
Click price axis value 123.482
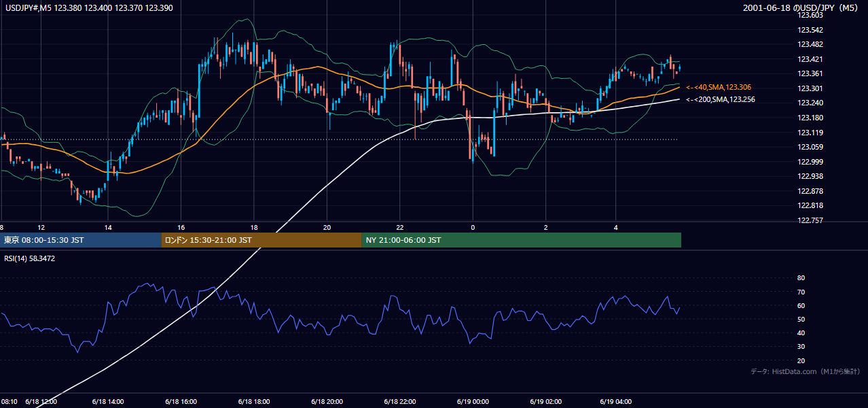pos(810,44)
